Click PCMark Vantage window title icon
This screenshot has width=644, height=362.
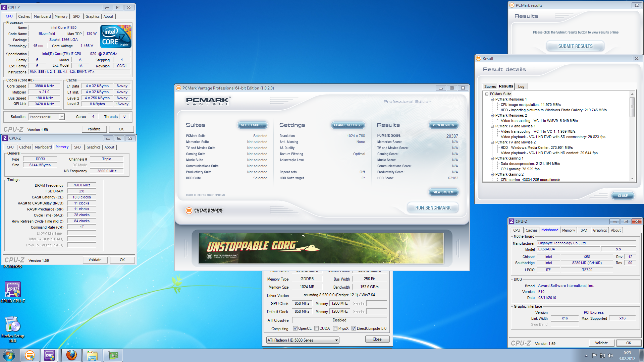pyautogui.click(x=178, y=88)
